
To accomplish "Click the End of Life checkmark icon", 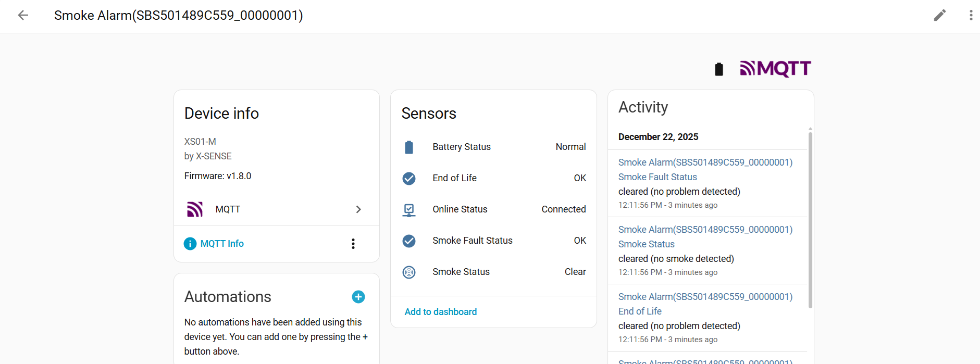I will coord(409,179).
